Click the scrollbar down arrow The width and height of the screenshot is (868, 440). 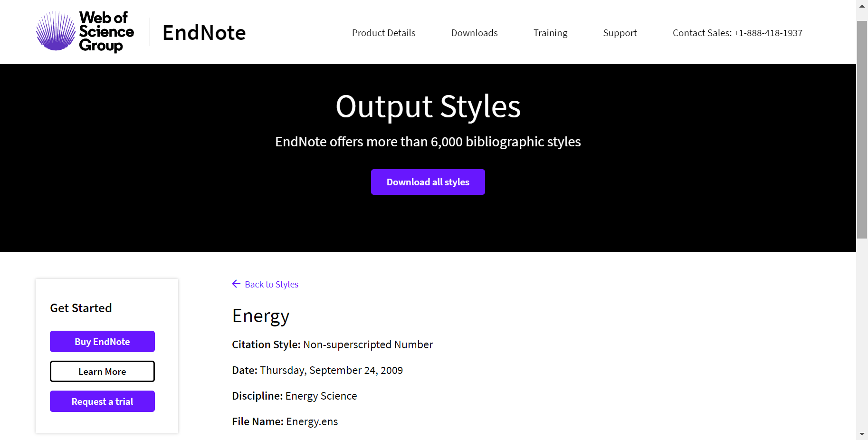tap(861, 434)
